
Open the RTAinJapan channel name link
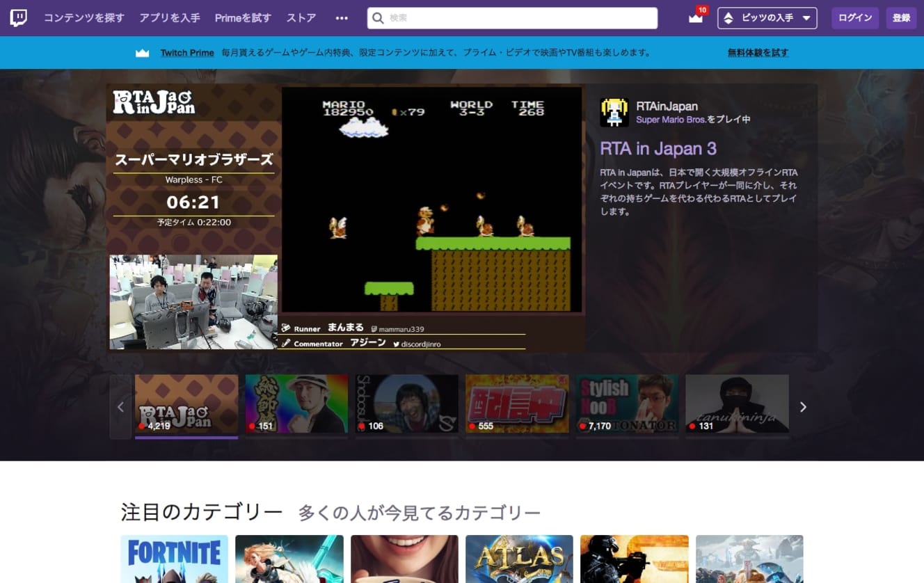click(x=667, y=106)
